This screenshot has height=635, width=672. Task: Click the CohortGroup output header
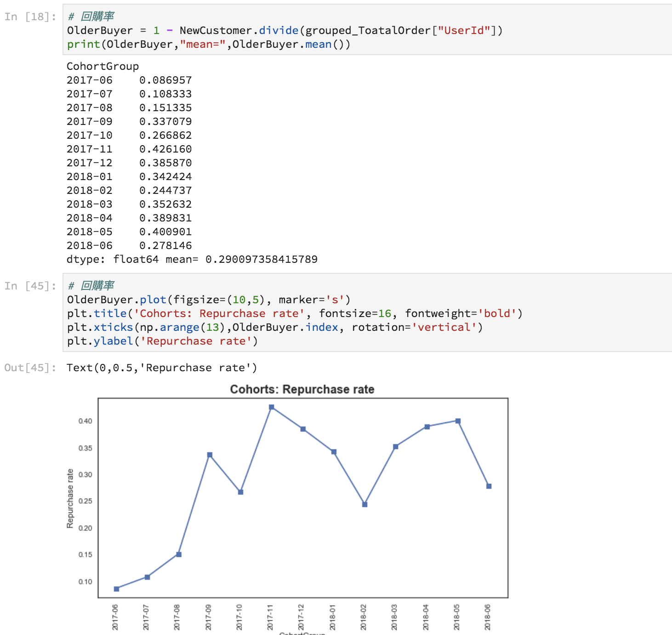tap(103, 66)
